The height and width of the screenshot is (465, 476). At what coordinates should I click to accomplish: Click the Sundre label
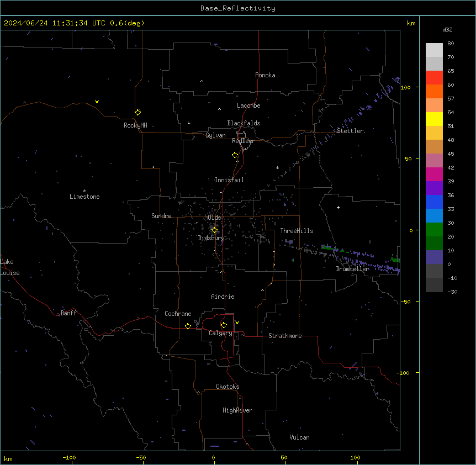pos(161,216)
